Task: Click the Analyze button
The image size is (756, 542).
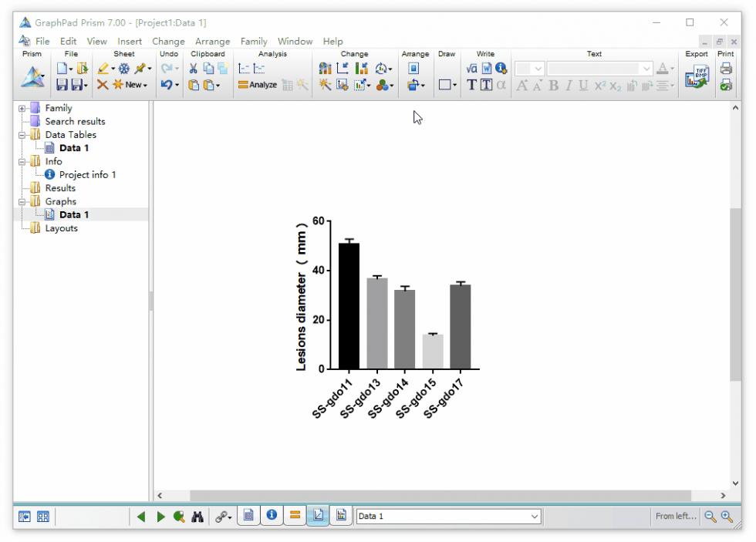Action: tap(258, 85)
